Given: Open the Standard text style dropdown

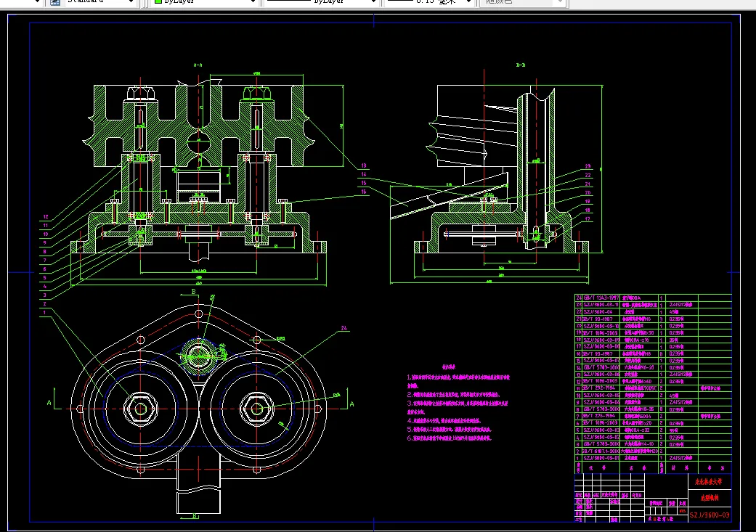Looking at the screenshot, I should click(99, 1).
